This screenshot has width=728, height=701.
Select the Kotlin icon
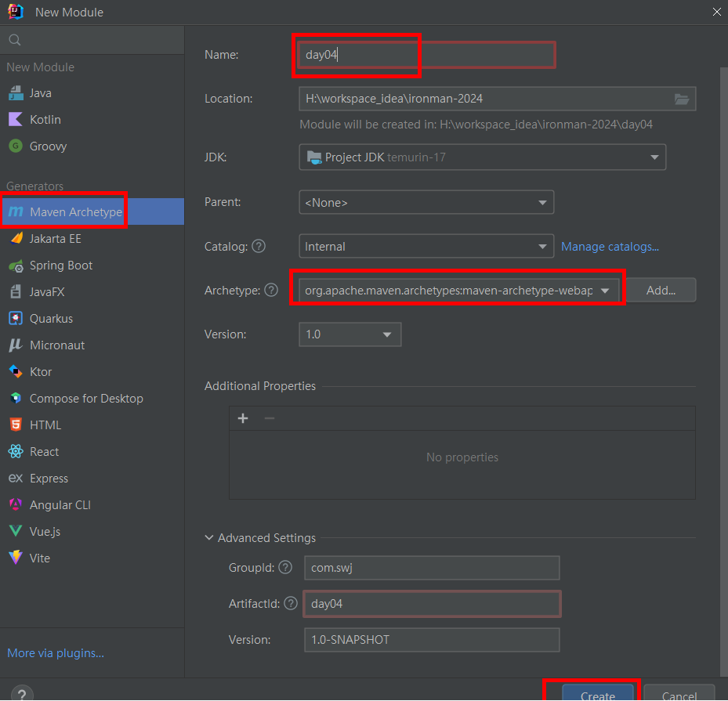pos(16,120)
